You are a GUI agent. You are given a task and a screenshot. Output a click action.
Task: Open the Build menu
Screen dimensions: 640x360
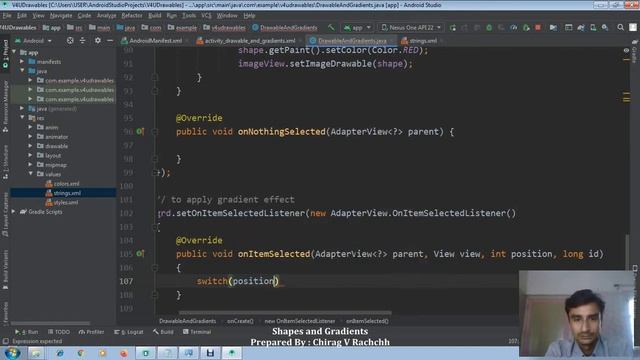[154, 16]
